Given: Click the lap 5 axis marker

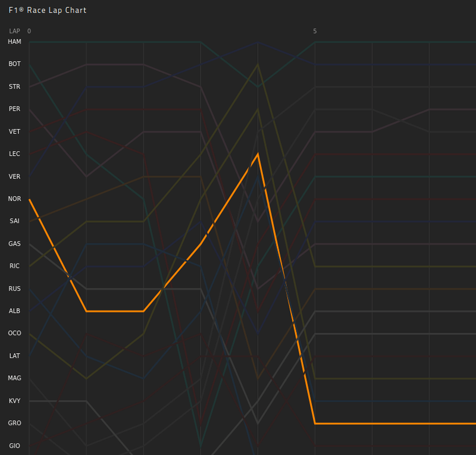Looking at the screenshot, I should point(315,31).
